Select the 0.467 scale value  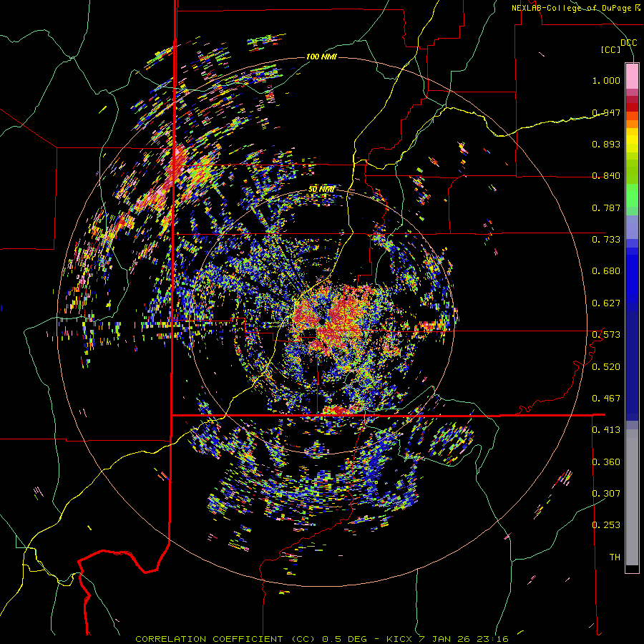[x=606, y=399]
